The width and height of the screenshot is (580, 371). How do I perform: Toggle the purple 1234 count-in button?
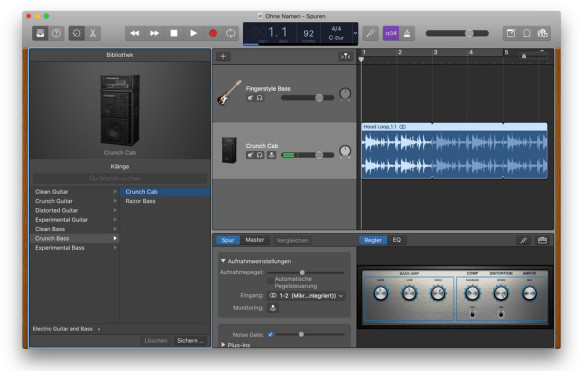pos(391,33)
